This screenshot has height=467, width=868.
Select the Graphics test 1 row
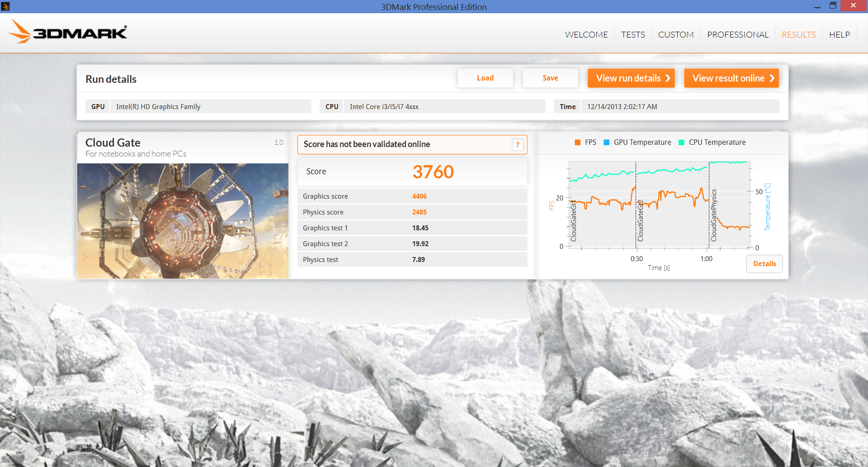tap(412, 228)
